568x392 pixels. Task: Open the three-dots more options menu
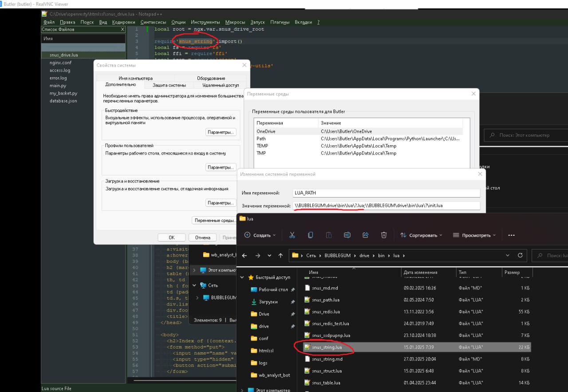coord(511,235)
